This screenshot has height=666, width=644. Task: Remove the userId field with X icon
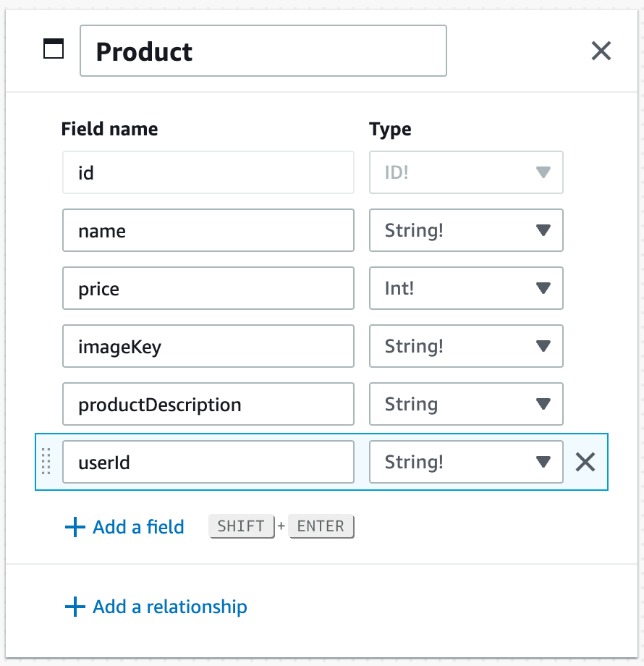tap(585, 462)
